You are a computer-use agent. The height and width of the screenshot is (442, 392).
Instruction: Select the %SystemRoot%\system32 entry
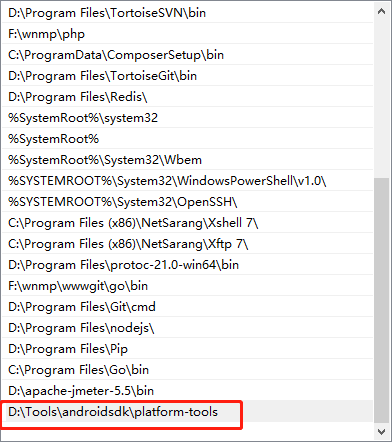click(x=187, y=118)
